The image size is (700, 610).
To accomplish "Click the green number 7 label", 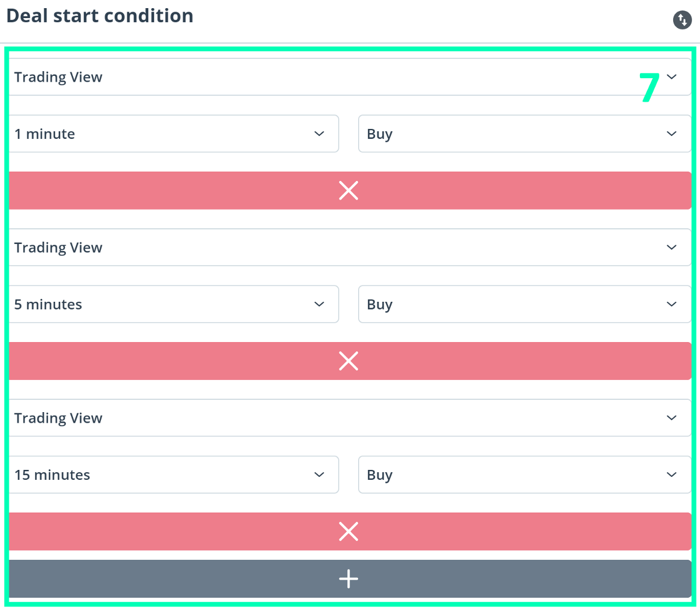I will click(649, 88).
